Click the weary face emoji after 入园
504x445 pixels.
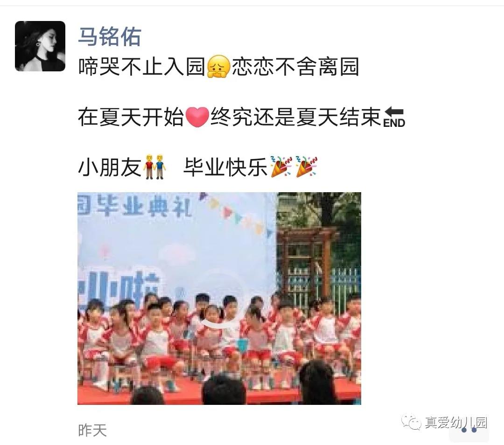(x=218, y=67)
